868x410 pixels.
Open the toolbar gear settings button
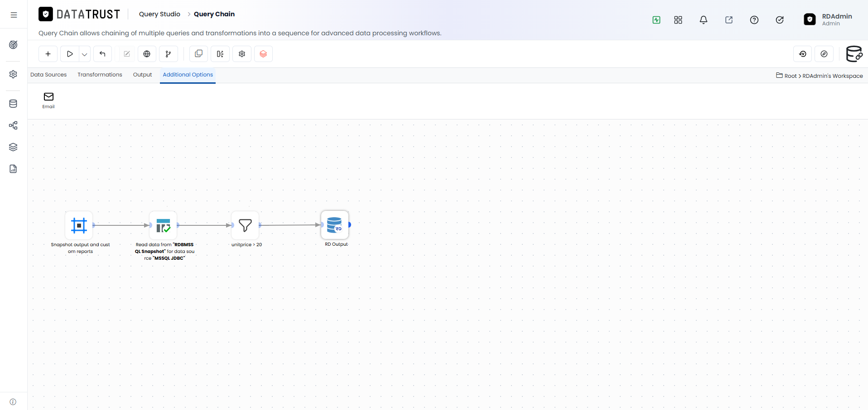tap(242, 54)
